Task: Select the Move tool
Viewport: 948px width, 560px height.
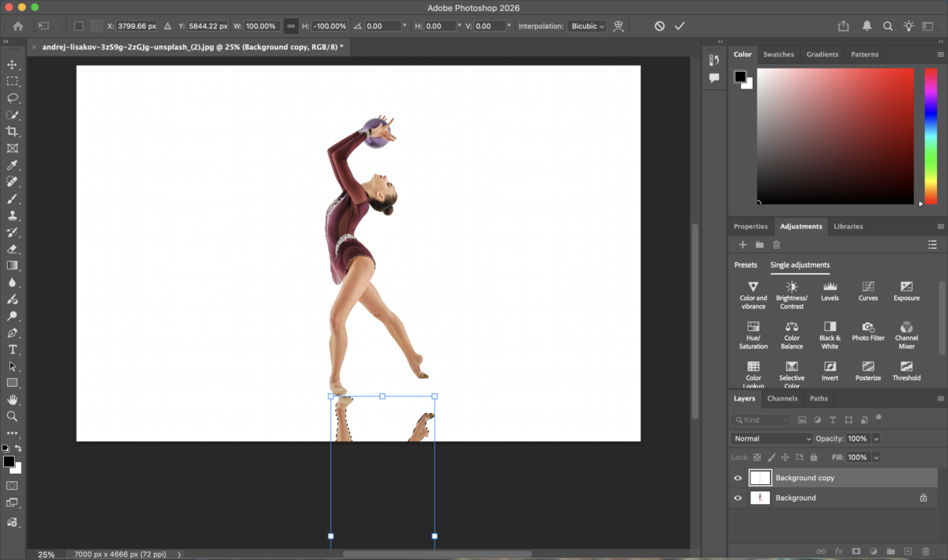Action: 12,65
